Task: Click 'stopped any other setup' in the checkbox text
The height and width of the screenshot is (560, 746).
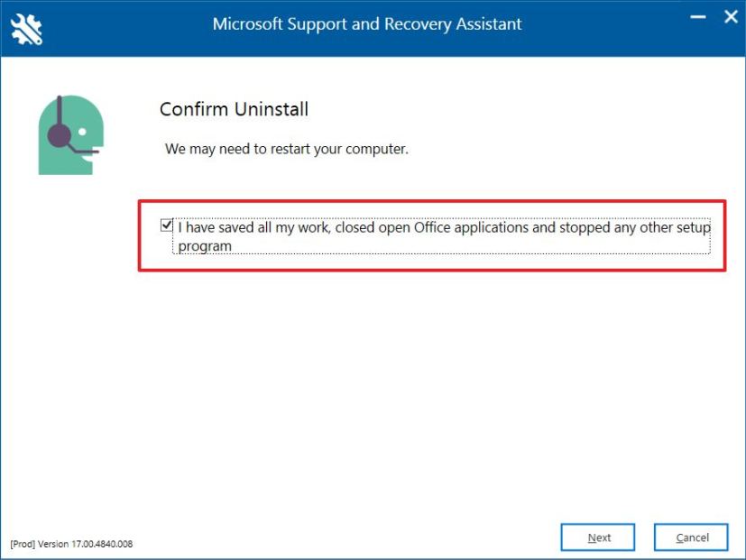Action: tap(635, 227)
